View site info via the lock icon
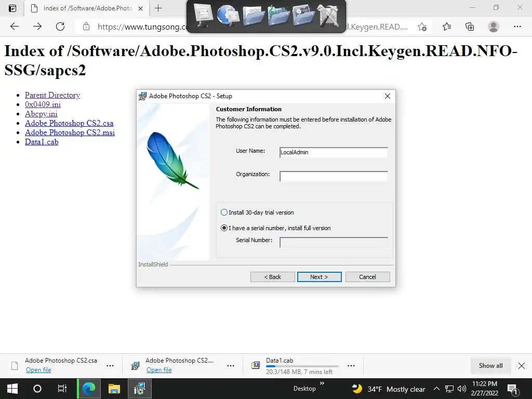The width and height of the screenshot is (532, 399). (x=86, y=26)
